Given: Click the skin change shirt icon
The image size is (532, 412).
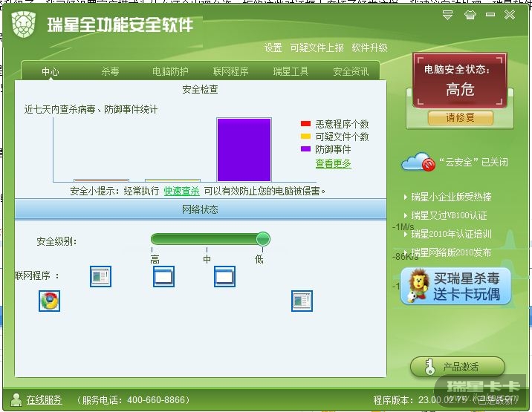Looking at the screenshot, I should point(470,15).
